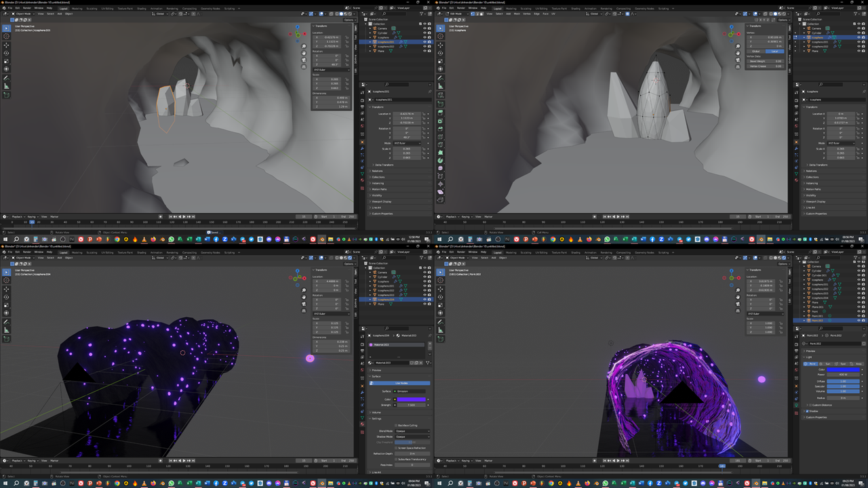Screen dimensions: 868x488
Task: Select Transform tool in Point.002 window
Action: pyautogui.click(x=440, y=313)
